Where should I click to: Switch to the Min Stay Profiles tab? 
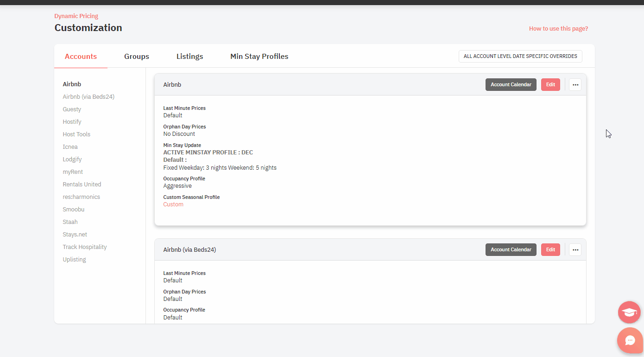[x=259, y=57]
